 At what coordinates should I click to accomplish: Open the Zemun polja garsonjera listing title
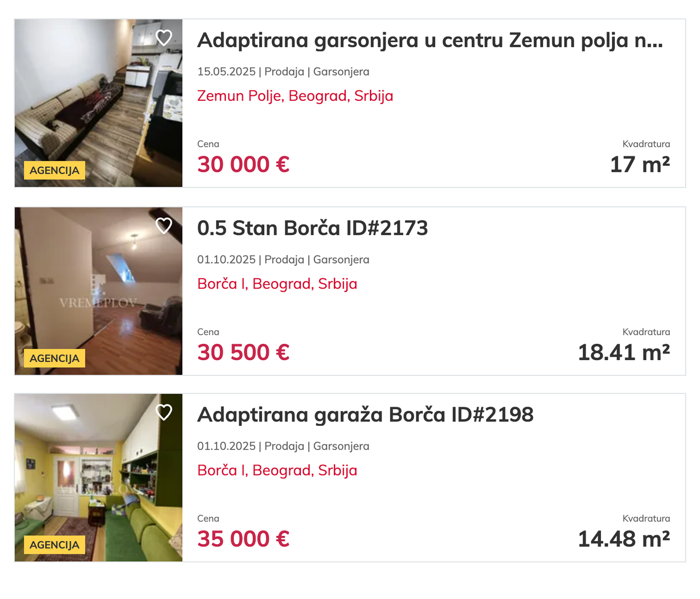click(x=430, y=40)
